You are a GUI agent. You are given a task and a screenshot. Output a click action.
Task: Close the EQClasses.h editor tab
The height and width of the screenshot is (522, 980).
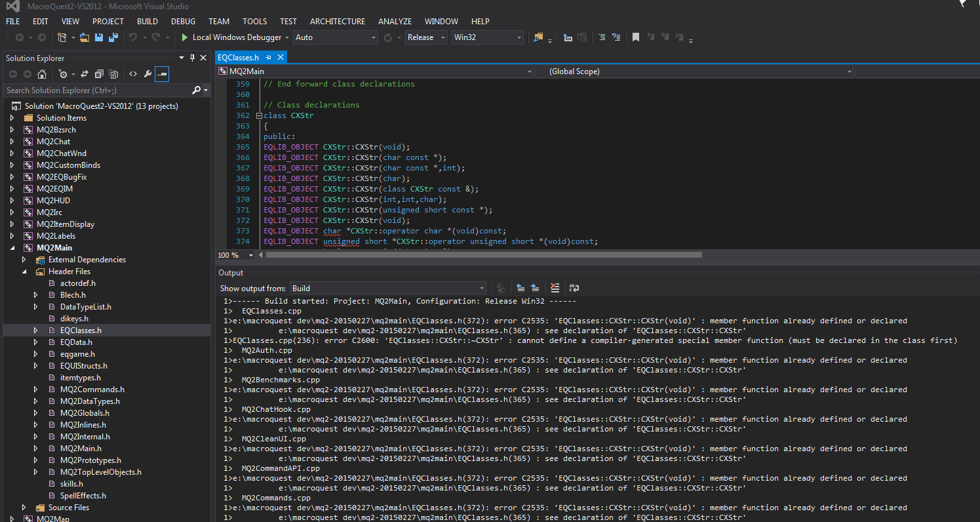tap(281, 58)
